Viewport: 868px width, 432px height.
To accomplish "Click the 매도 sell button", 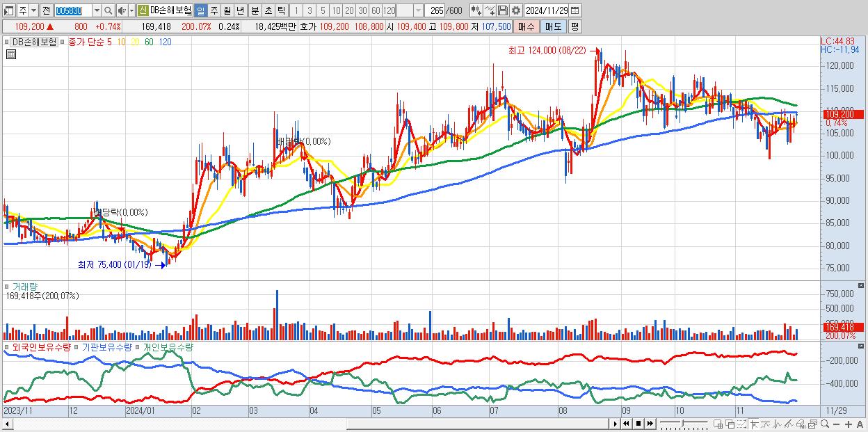I will pyautogui.click(x=554, y=26).
